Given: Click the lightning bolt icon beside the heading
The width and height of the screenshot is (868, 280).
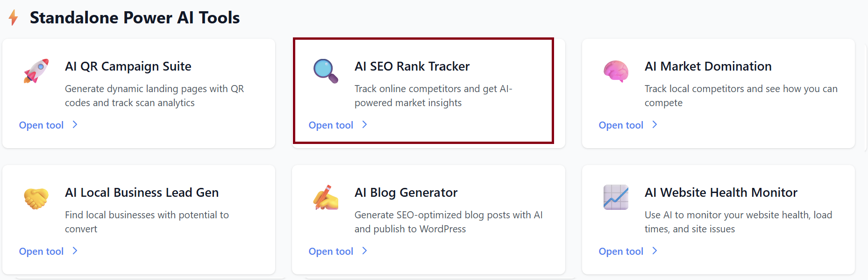Looking at the screenshot, I should point(14,18).
